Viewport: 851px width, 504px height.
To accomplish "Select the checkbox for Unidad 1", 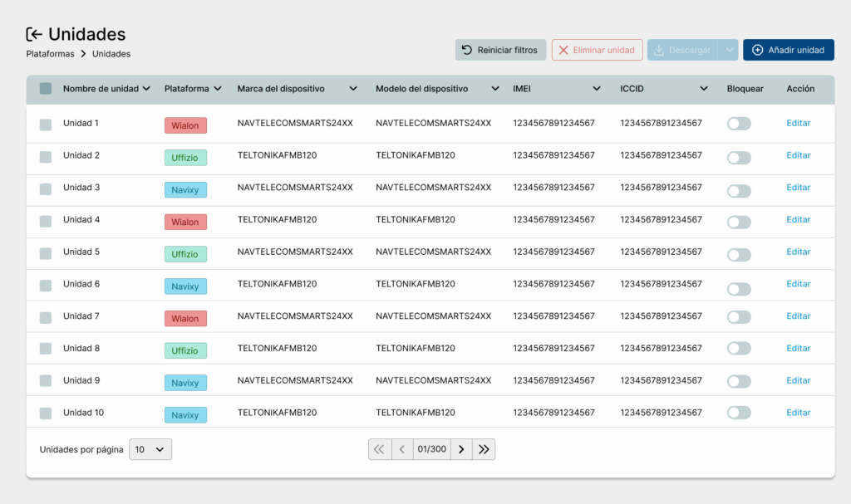I will click(x=46, y=124).
